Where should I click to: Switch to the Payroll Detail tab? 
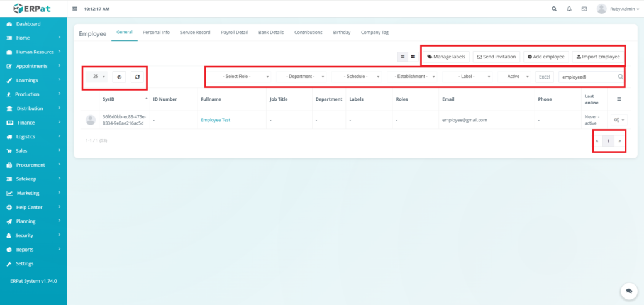pos(234,32)
